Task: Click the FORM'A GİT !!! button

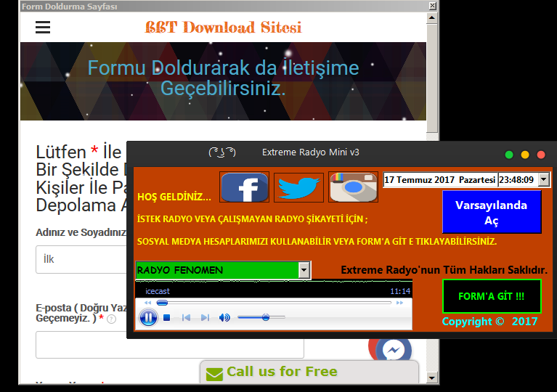Action: 492,296
